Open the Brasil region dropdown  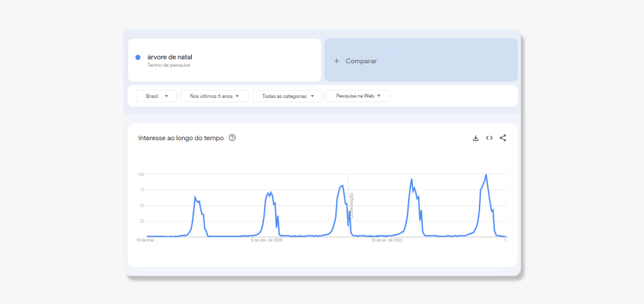pos(157,96)
